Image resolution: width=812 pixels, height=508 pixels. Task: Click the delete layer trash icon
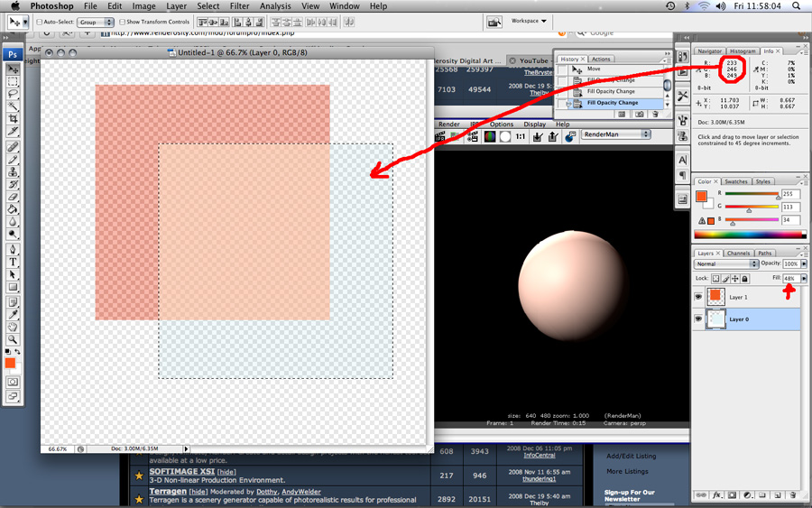pos(792,495)
